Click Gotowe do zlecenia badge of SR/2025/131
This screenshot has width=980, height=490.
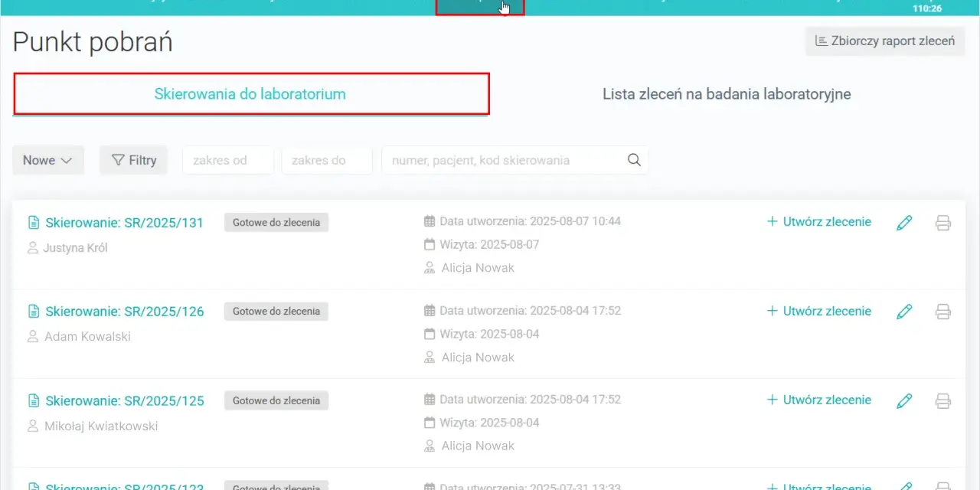pyautogui.click(x=276, y=222)
